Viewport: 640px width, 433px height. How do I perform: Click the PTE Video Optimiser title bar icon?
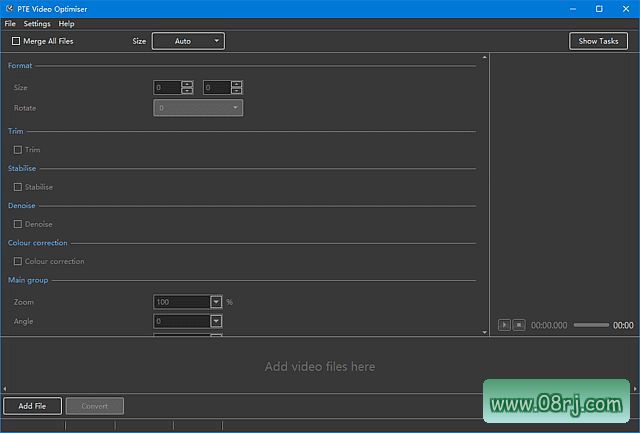coord(9,8)
